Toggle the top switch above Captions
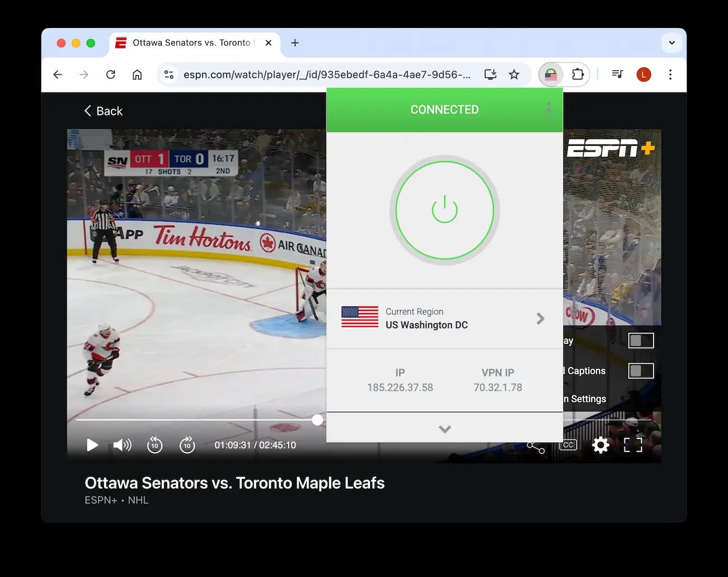Screen dimensions: 728x577 coord(641,340)
